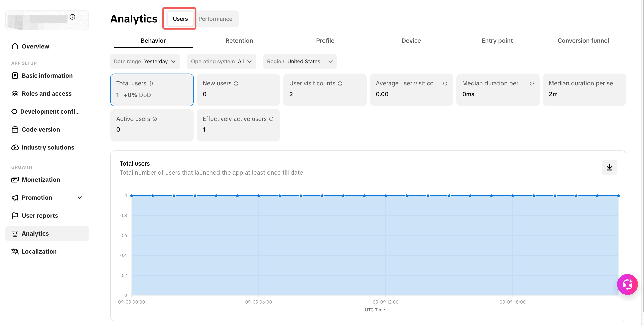Image resolution: width=644 pixels, height=326 pixels.
Task: Switch the toggle to Performance
Action: (215, 19)
